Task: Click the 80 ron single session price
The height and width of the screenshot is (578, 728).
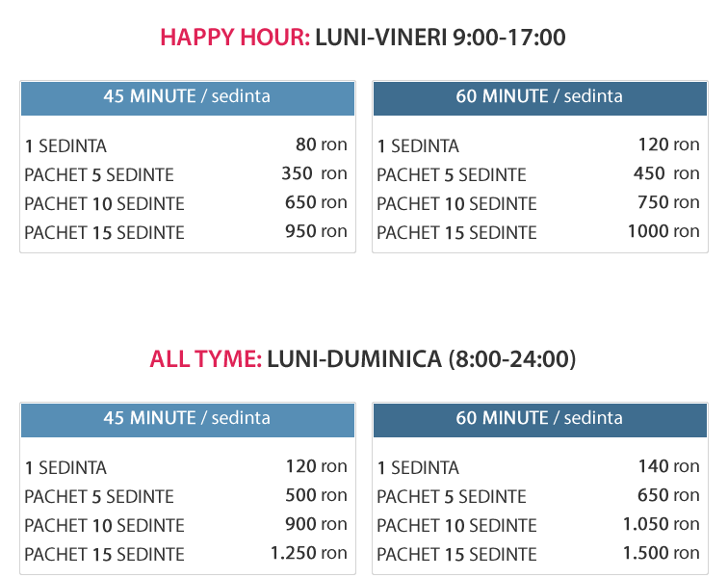Action: point(321,145)
